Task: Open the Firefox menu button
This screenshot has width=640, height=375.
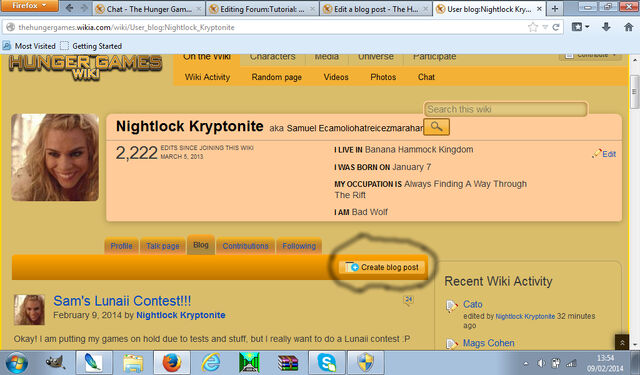Action: point(29,6)
